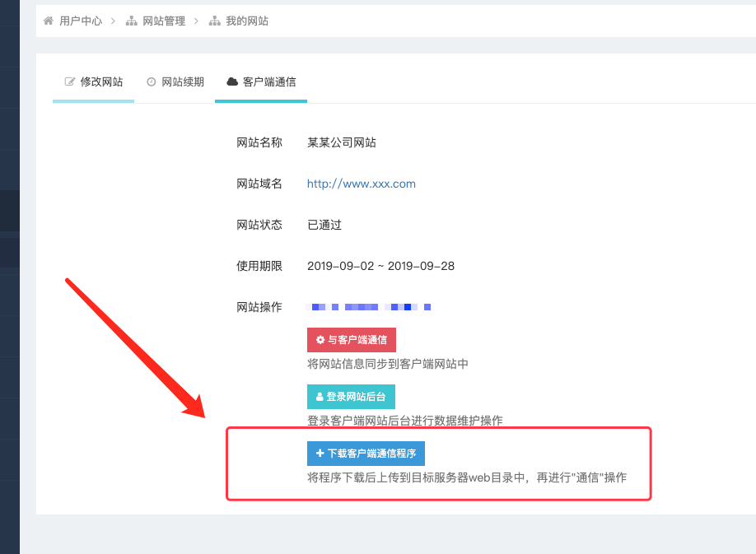This screenshot has height=554, width=756.
Task: Click the sitemap icon beside 网站管理
Action: pos(132,21)
